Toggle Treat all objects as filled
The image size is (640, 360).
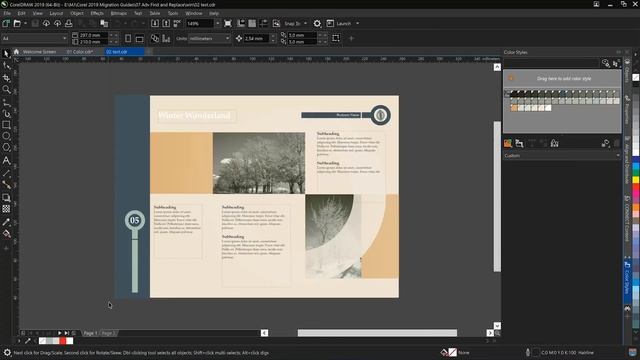tap(336, 38)
